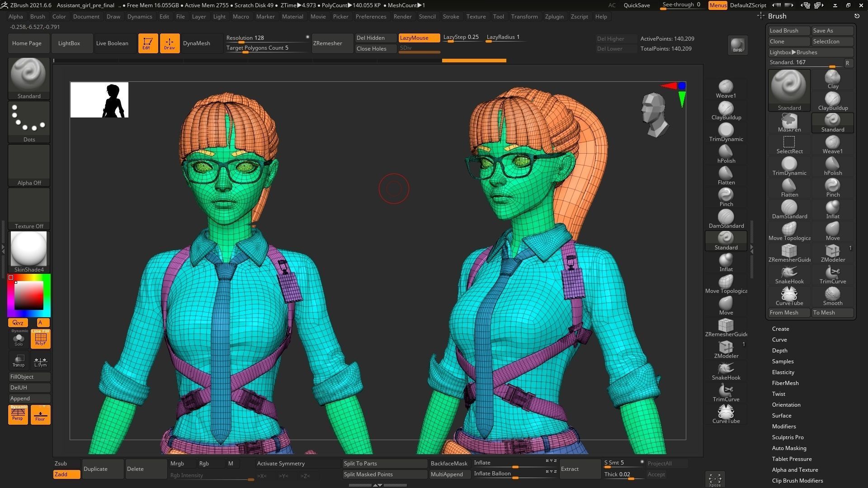The width and height of the screenshot is (868, 488).
Task: Toggle the Floor grid
Action: pyautogui.click(x=40, y=414)
